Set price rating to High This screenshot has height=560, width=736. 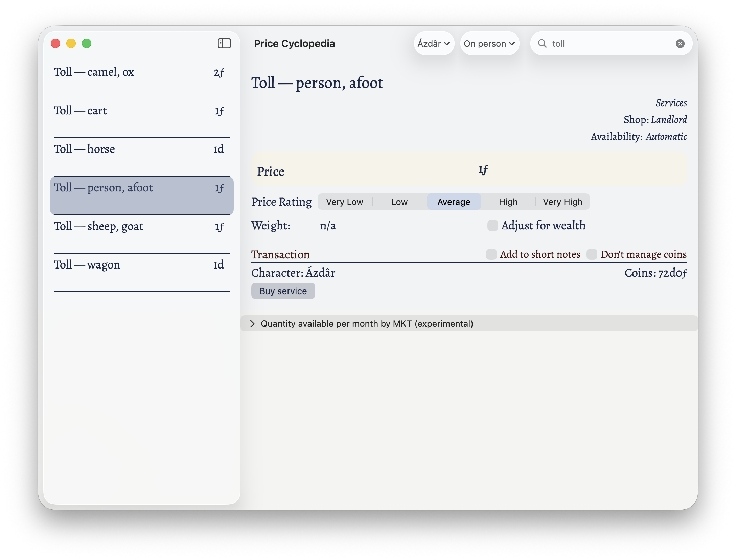pyautogui.click(x=508, y=202)
